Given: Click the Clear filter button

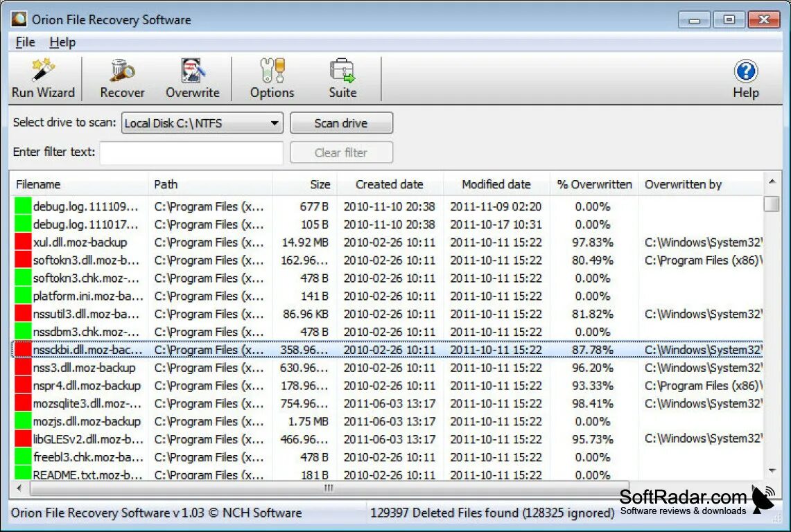Looking at the screenshot, I should pyautogui.click(x=342, y=152).
